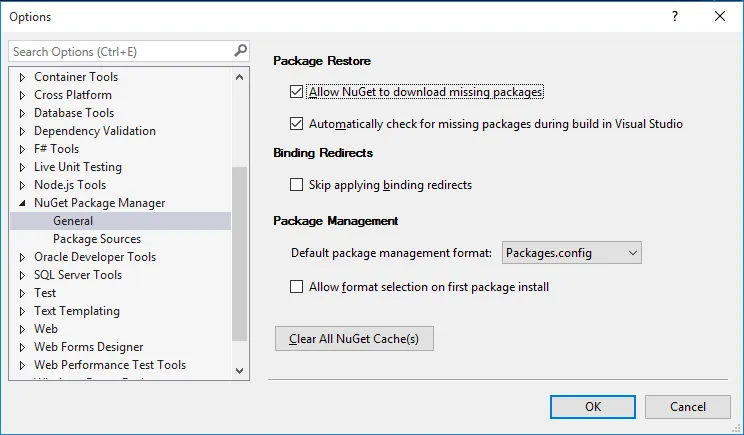This screenshot has height=435, width=744.
Task: Expand the SQL Server Tools node
Action: pyautogui.click(x=23, y=275)
